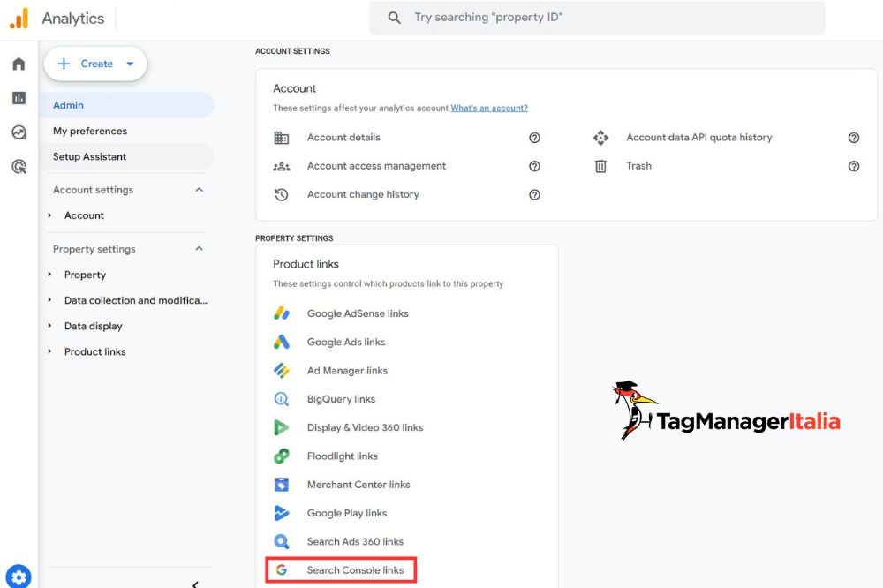Click the Admin gear icon
Image resolution: width=883 pixels, height=588 pixels.
coord(19,576)
